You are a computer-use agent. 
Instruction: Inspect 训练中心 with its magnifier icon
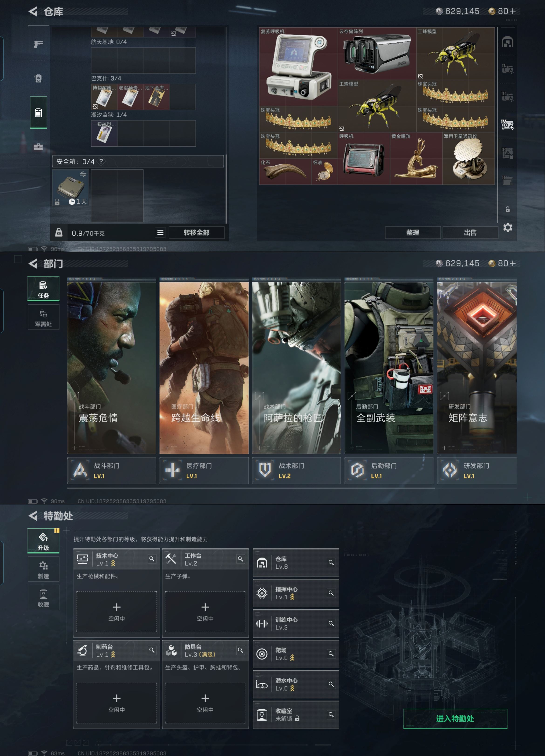pyautogui.click(x=331, y=623)
